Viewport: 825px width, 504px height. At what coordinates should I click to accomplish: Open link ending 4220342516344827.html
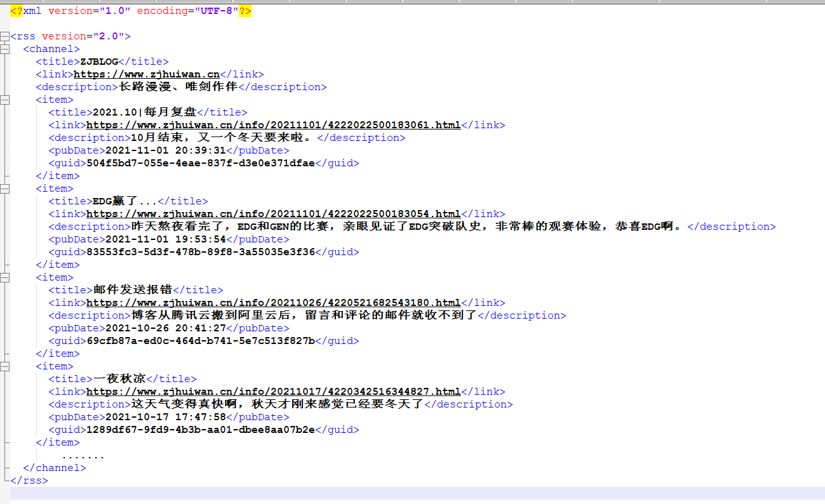[x=273, y=392]
